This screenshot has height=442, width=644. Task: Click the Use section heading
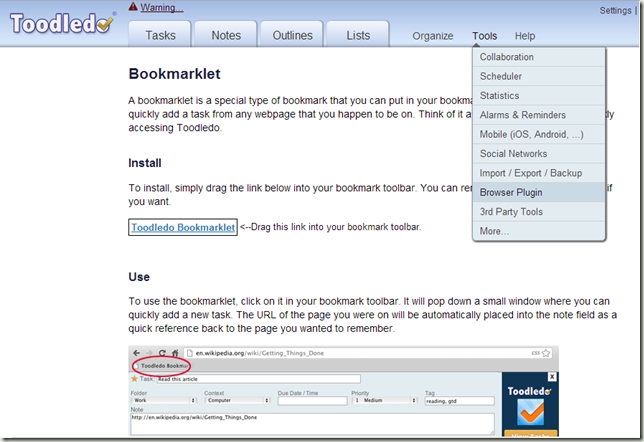pos(139,277)
